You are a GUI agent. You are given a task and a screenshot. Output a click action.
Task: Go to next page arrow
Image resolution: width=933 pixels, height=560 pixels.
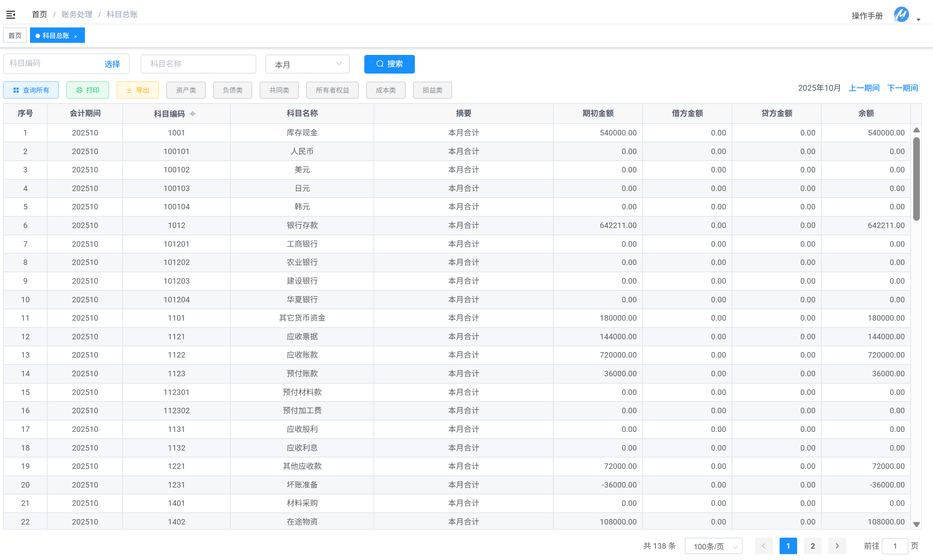(837, 546)
